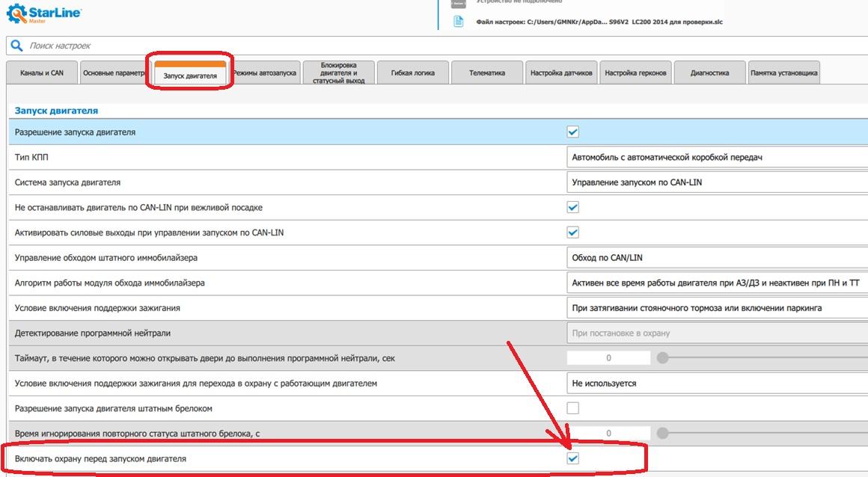Click the программной нейтрали timeout slider handle
The height and width of the screenshot is (477, 868).
tap(662, 358)
